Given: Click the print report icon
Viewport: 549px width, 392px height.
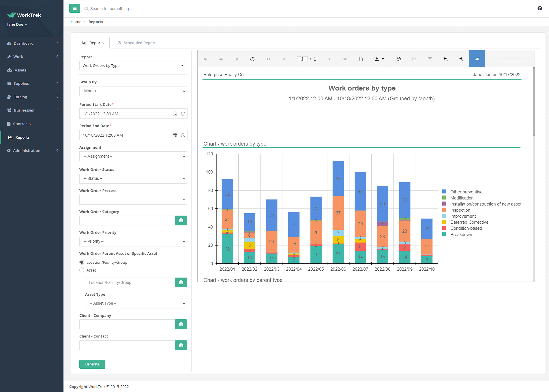Looking at the screenshot, I should (x=398, y=59).
